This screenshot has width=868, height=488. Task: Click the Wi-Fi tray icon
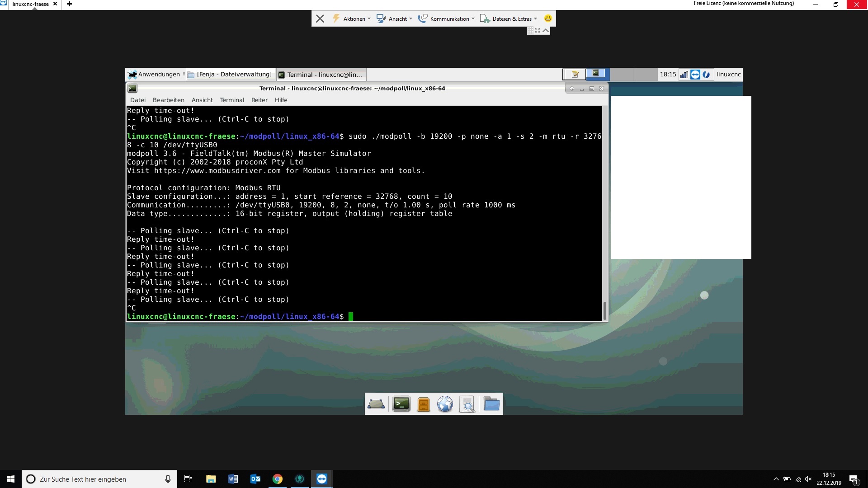(798, 479)
